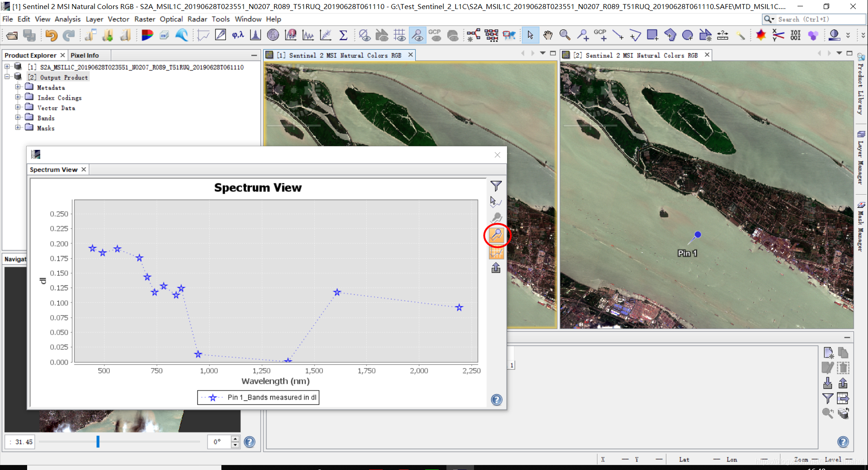Expand the Metadata folder

[x=18, y=87]
